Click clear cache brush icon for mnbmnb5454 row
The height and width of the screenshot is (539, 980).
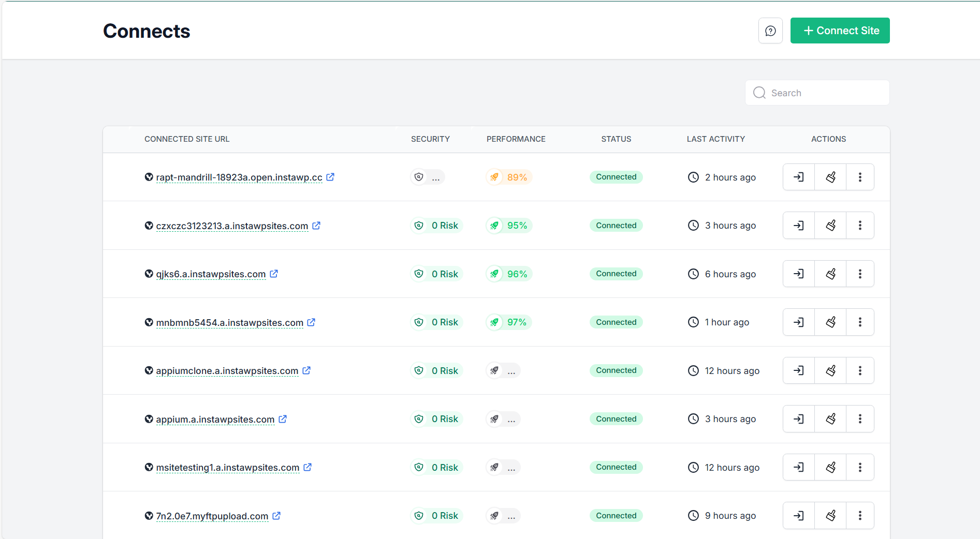coord(830,322)
